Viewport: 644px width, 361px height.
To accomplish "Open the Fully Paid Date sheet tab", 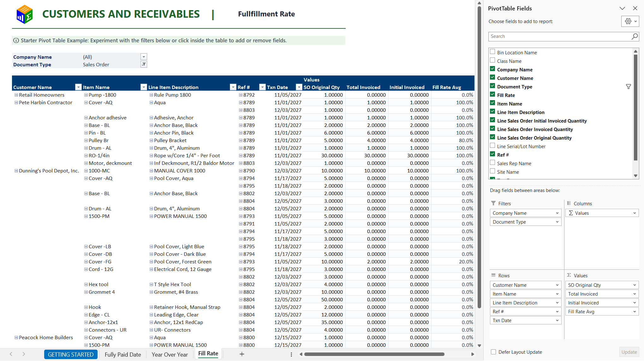I will (123, 354).
